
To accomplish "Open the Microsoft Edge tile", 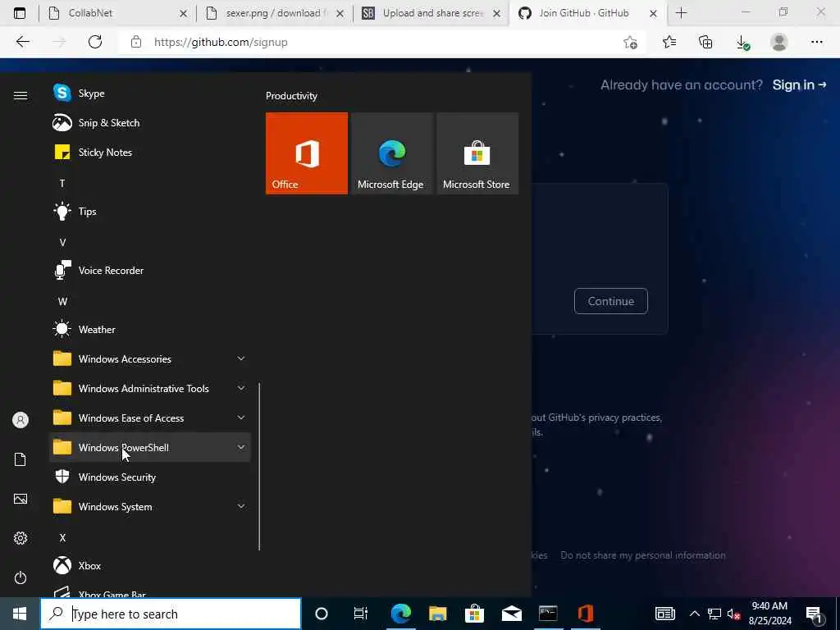I will coord(391,153).
